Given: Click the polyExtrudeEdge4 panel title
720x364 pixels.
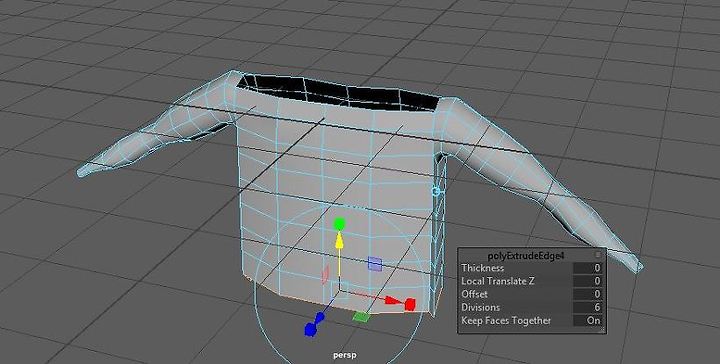Looking at the screenshot, I should (x=525, y=256).
